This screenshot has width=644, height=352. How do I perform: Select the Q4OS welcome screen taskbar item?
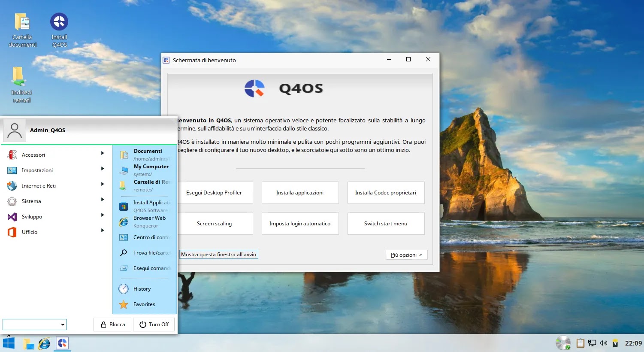(62, 343)
